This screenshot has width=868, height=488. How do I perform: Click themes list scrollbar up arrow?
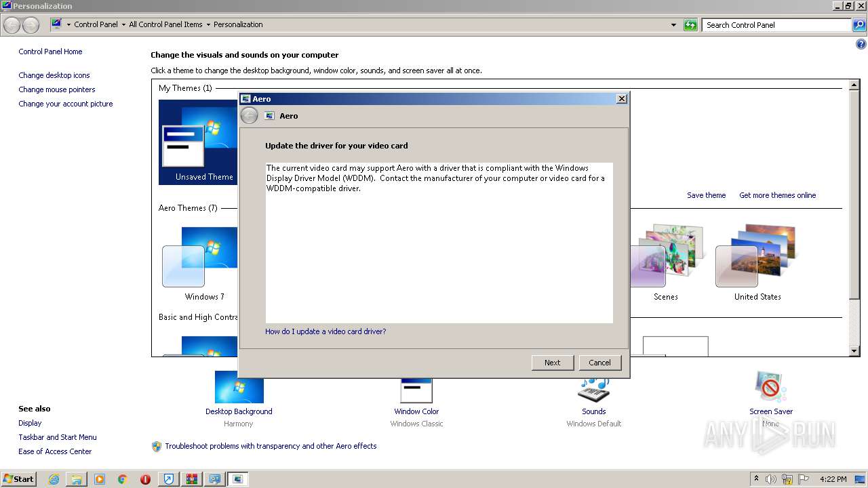(x=854, y=85)
